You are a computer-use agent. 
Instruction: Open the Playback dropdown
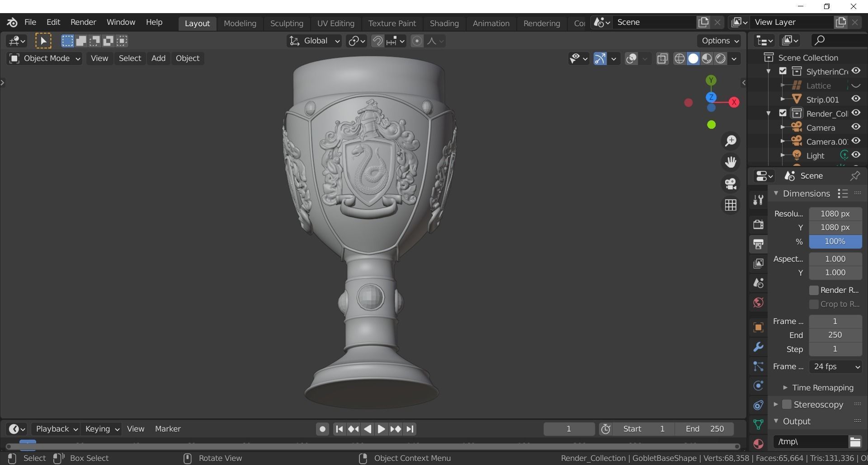pos(56,429)
